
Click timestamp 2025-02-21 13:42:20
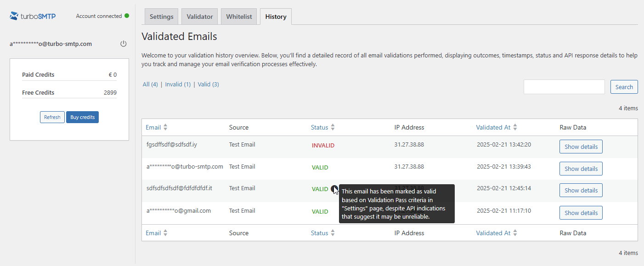[504, 144]
